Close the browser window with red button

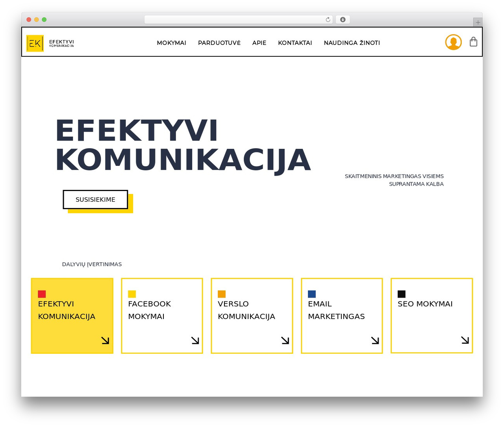point(29,20)
